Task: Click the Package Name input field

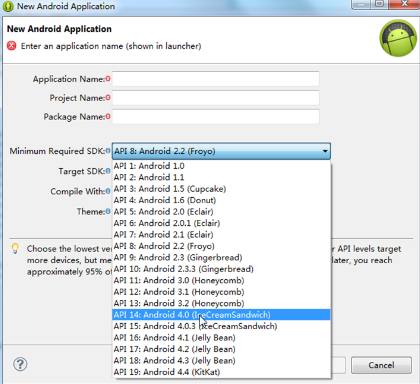Action: tap(216, 117)
